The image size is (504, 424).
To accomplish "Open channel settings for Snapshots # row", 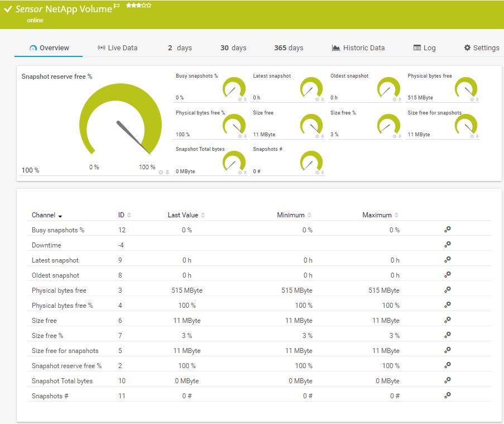I will (447, 396).
